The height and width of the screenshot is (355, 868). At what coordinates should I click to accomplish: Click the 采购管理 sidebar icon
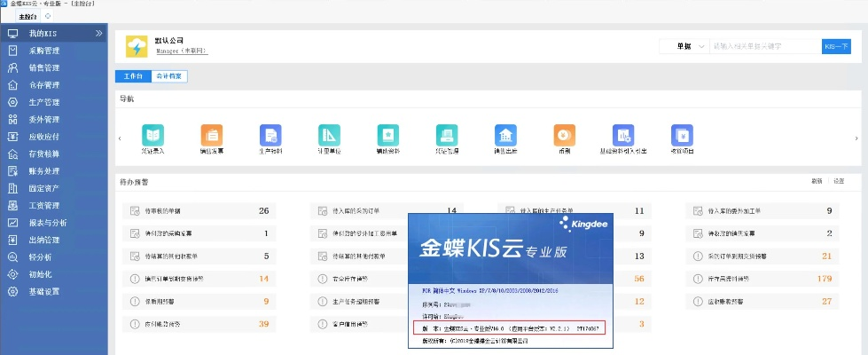12,51
